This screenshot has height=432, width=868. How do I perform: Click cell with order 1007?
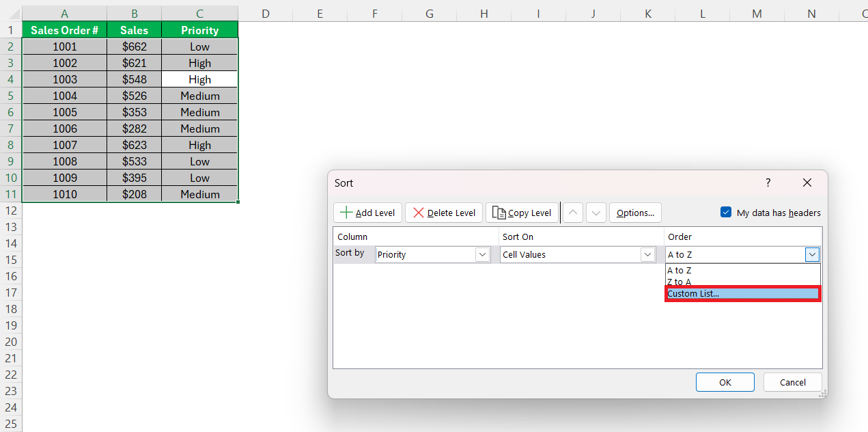coord(65,145)
